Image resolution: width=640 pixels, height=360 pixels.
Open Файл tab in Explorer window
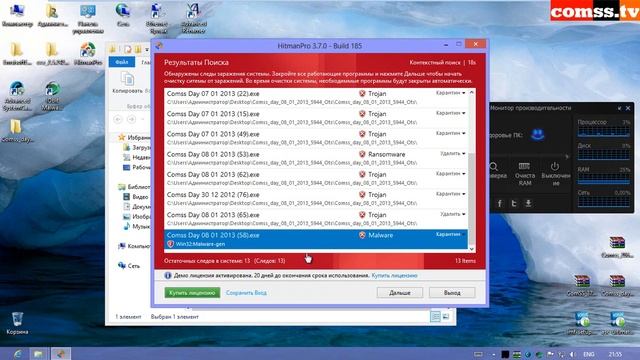pyautogui.click(x=122, y=62)
